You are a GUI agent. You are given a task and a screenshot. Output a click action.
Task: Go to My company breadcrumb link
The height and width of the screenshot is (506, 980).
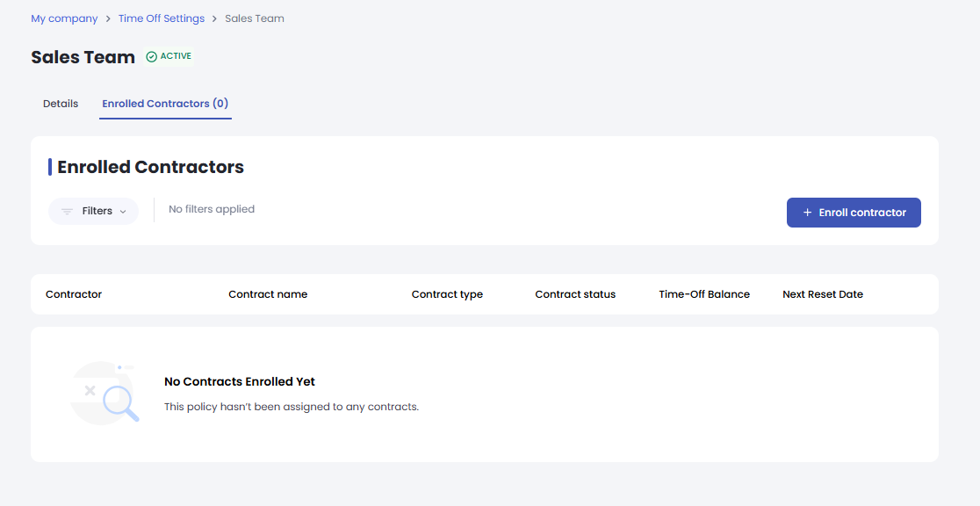point(64,18)
